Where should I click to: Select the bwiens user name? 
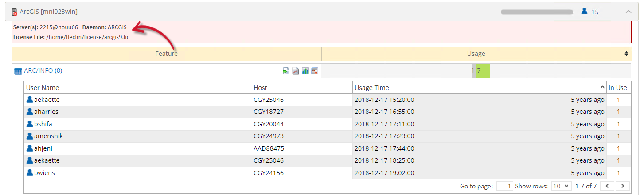click(x=44, y=173)
